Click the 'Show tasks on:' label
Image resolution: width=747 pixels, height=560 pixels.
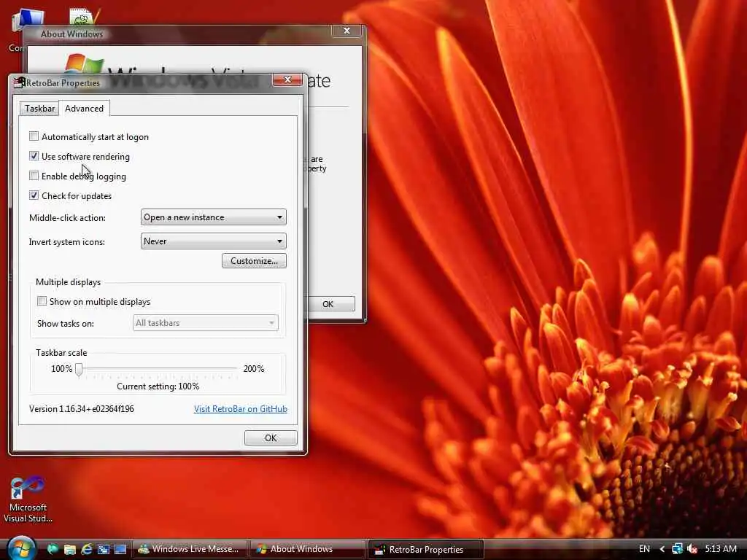click(65, 324)
